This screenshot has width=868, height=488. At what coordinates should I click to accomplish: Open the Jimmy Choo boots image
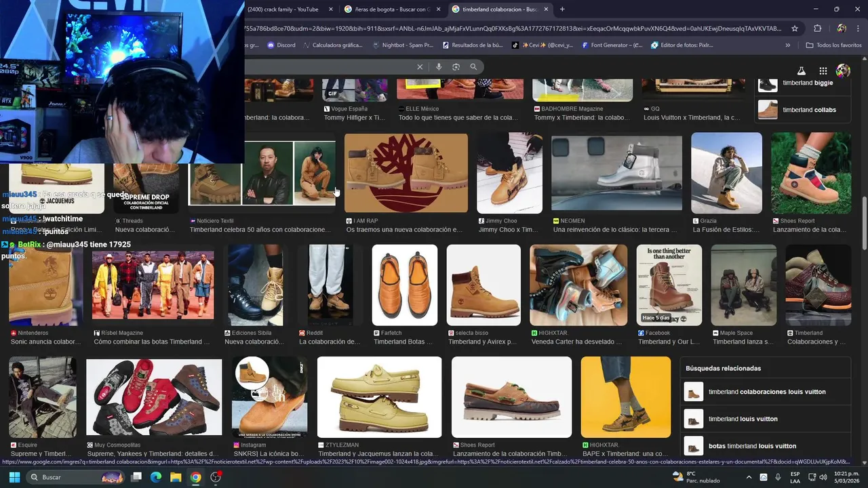click(509, 173)
